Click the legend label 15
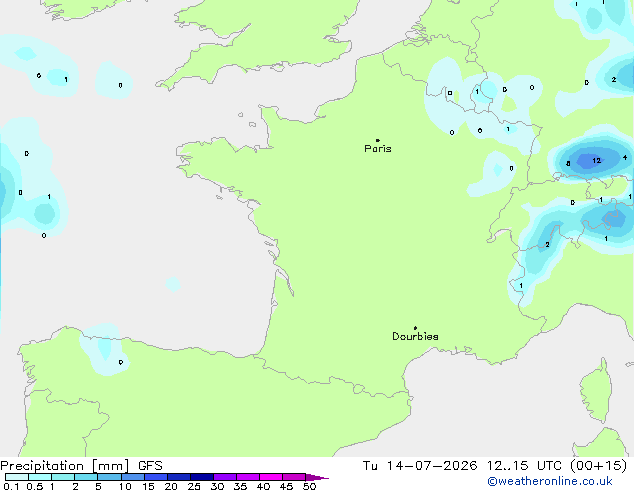Screen dimensions: 634x490 (148, 486)
